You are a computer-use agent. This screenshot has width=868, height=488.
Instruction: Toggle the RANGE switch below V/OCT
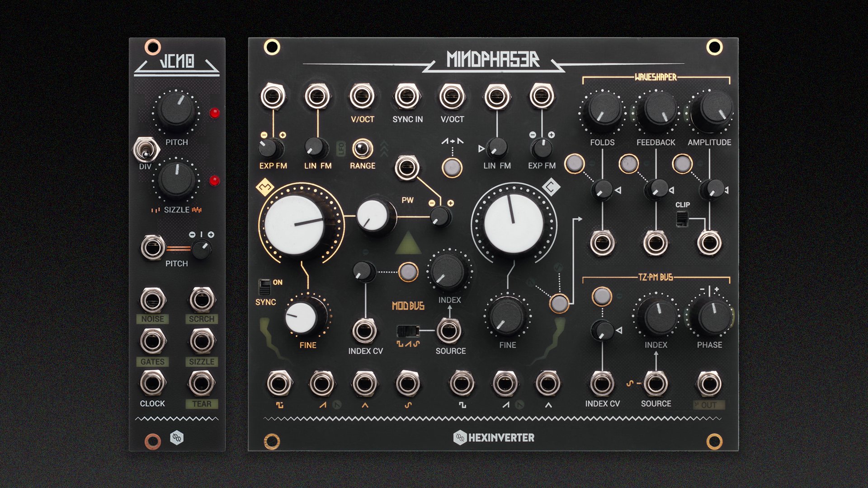pyautogui.click(x=363, y=147)
